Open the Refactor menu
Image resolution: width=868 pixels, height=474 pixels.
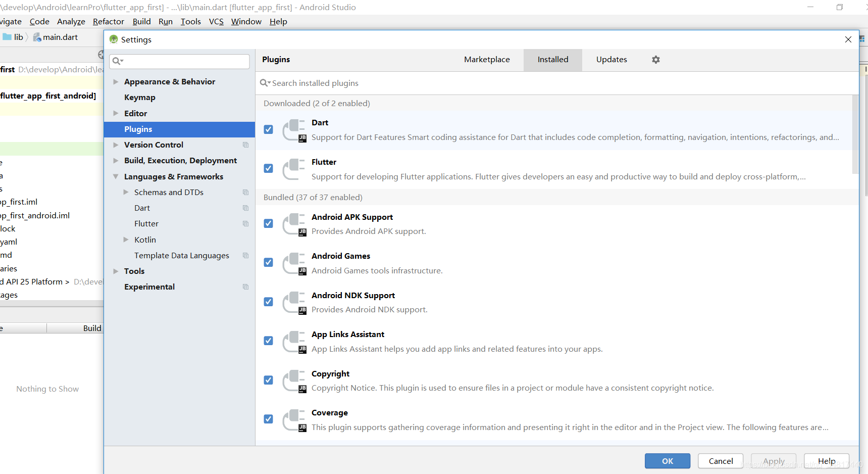coord(108,21)
